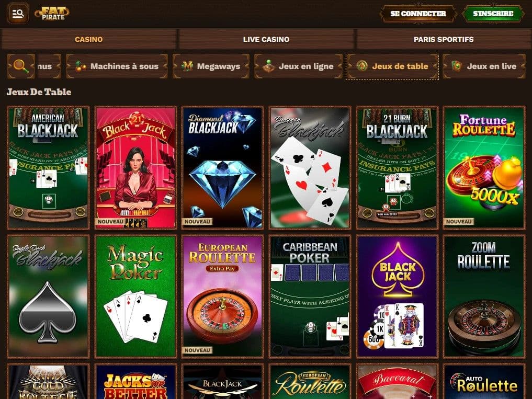Screen dimensions: 532x399
Task: Open the Paris Sportifs tab
Action: click(444, 39)
